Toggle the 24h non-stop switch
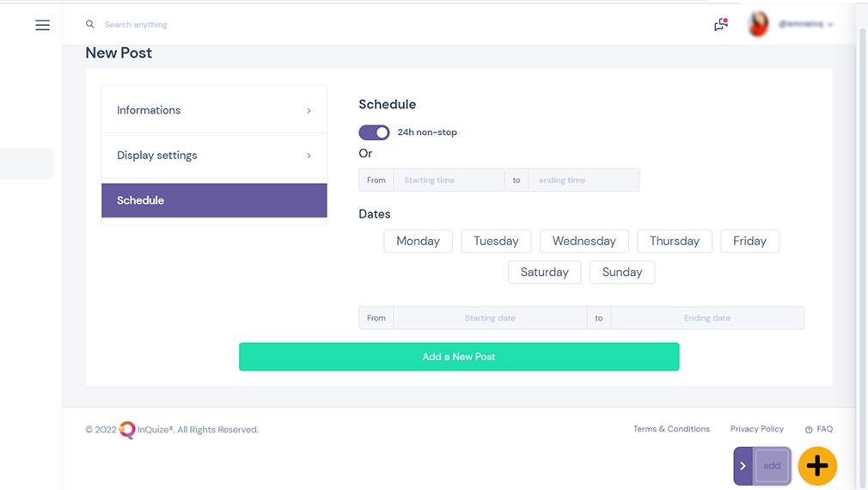 pos(374,132)
